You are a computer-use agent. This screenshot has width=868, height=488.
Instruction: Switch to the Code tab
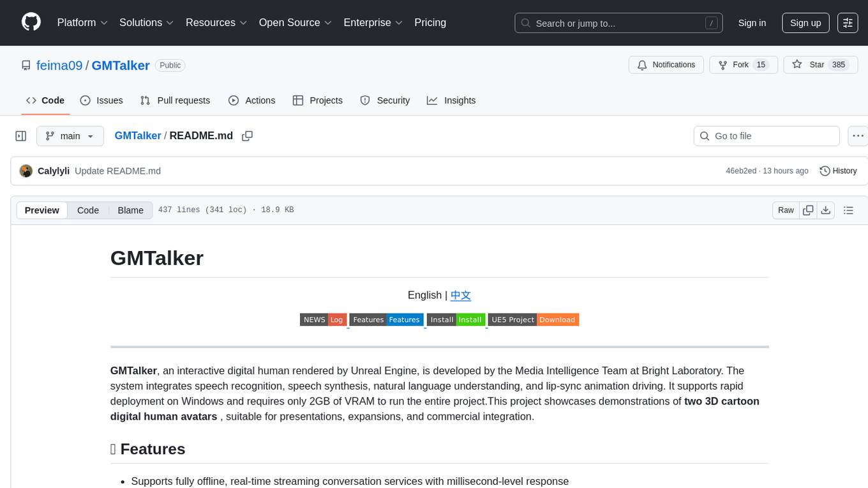tap(45, 100)
